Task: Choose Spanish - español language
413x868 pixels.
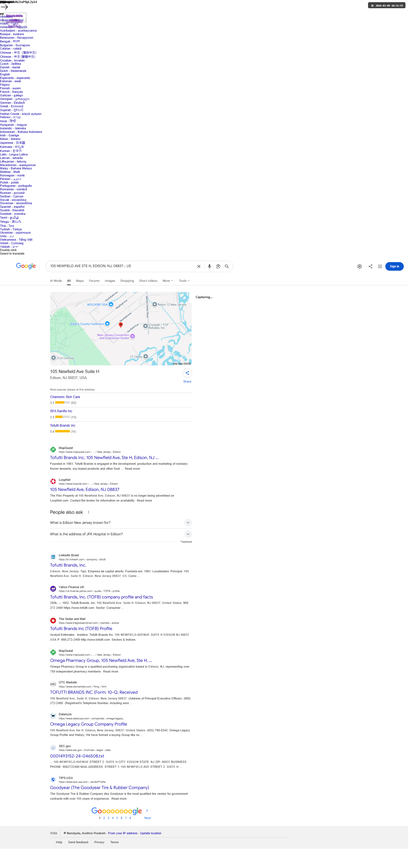Action: coord(12,207)
